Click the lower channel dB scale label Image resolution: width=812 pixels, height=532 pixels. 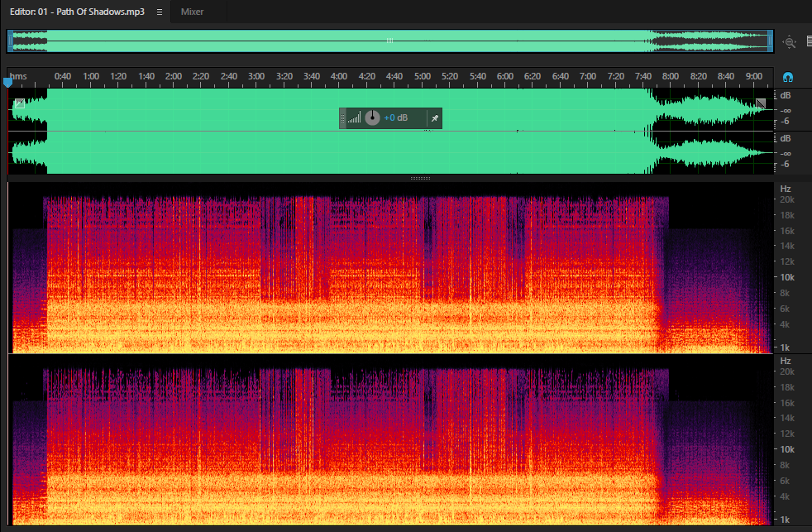click(x=785, y=138)
